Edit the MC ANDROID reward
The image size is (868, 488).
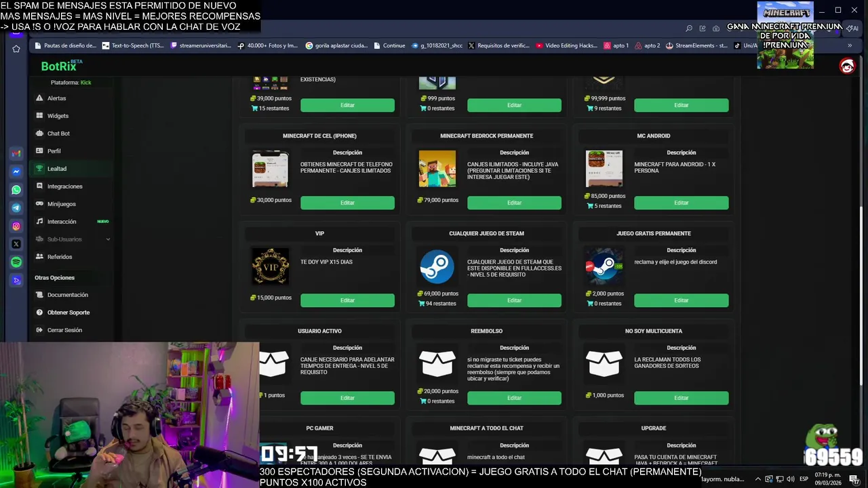(681, 203)
